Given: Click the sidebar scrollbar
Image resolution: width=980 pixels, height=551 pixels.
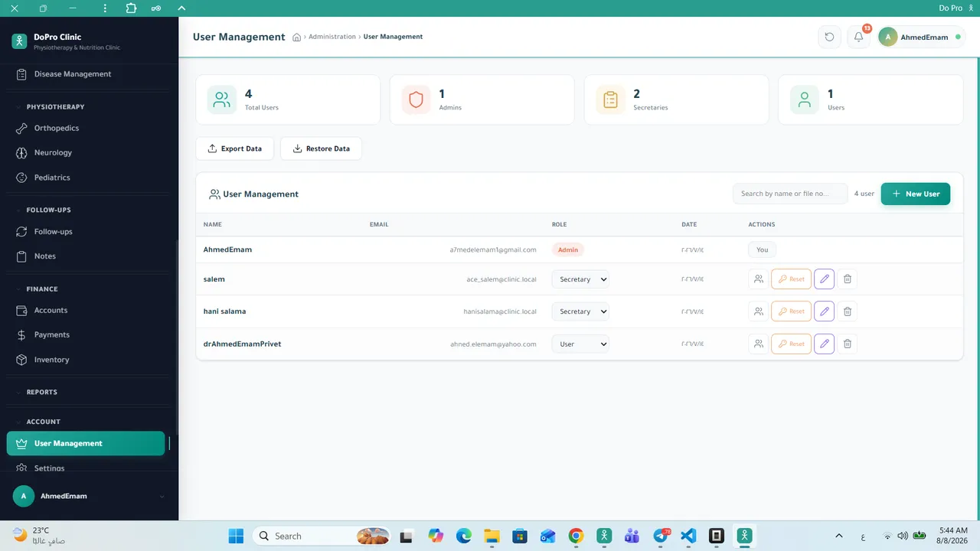Looking at the screenshot, I should pos(177,337).
